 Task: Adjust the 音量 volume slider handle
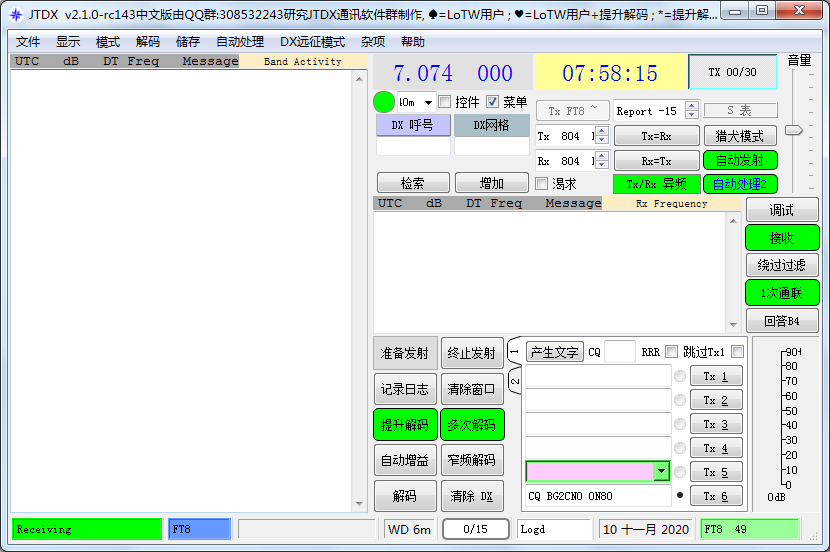[793, 130]
